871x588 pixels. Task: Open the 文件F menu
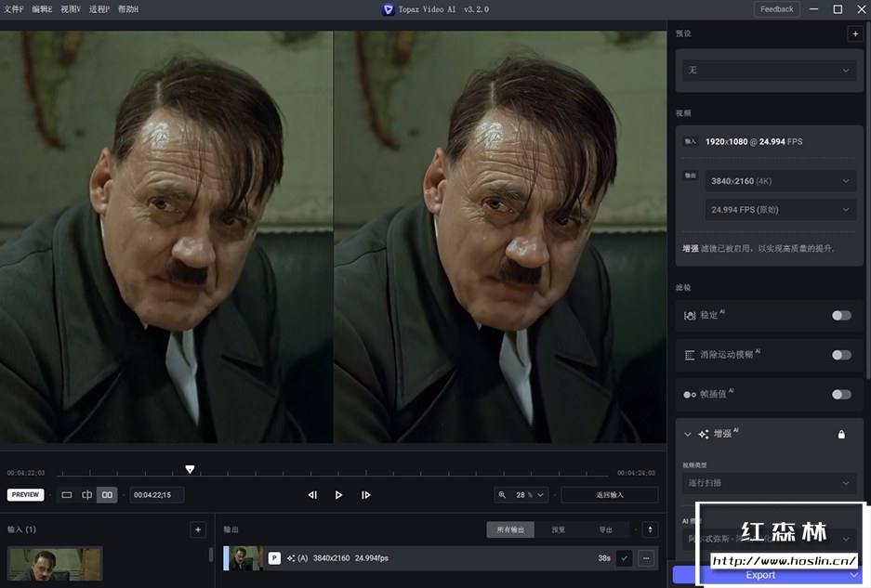point(13,9)
